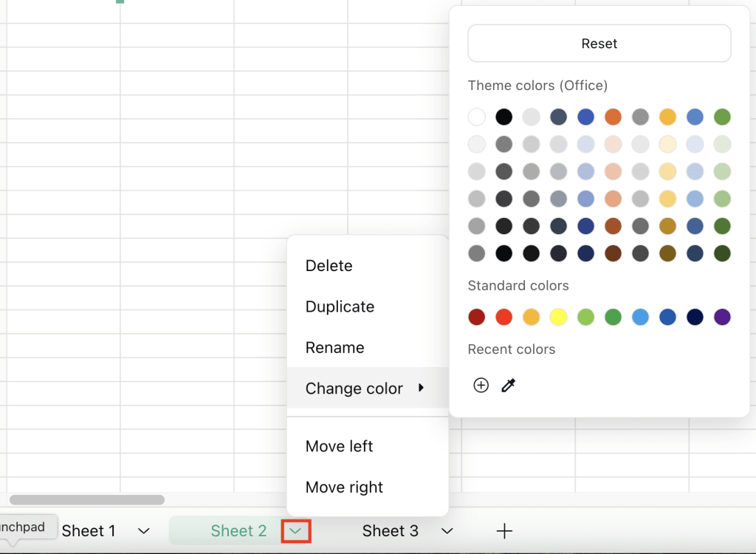Viewport: 756px width, 554px height.
Task: Select the Delete option in the context menu
Action: click(x=329, y=265)
